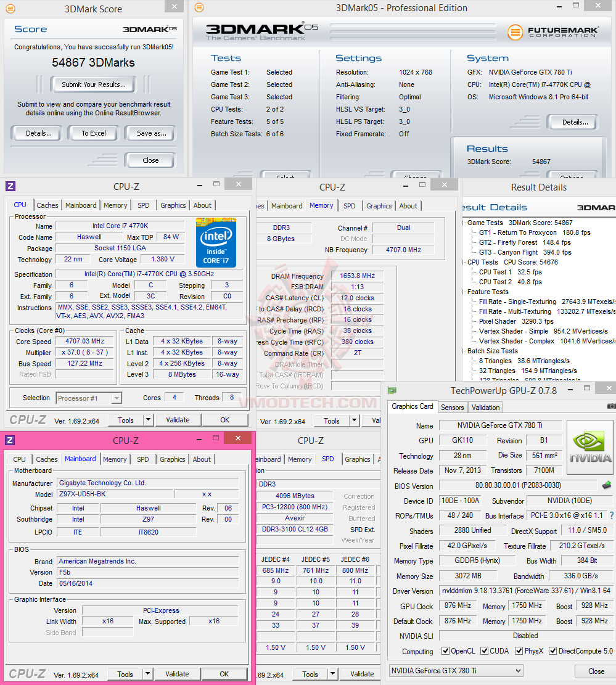This screenshot has width=616, height=685.
Task: Collapse the Game Tests tree node
Action: 464,223
